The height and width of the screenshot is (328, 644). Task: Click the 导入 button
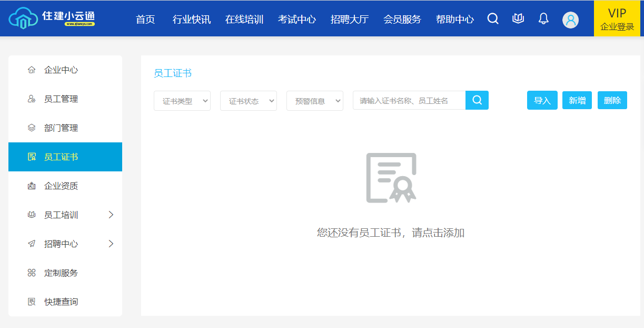coord(542,100)
